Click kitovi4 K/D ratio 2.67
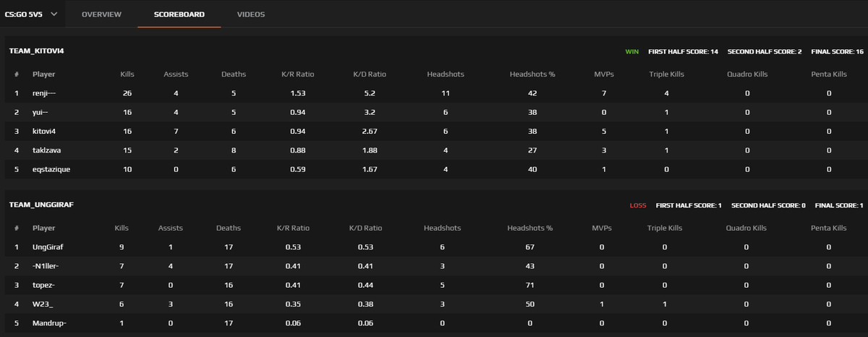 370,131
